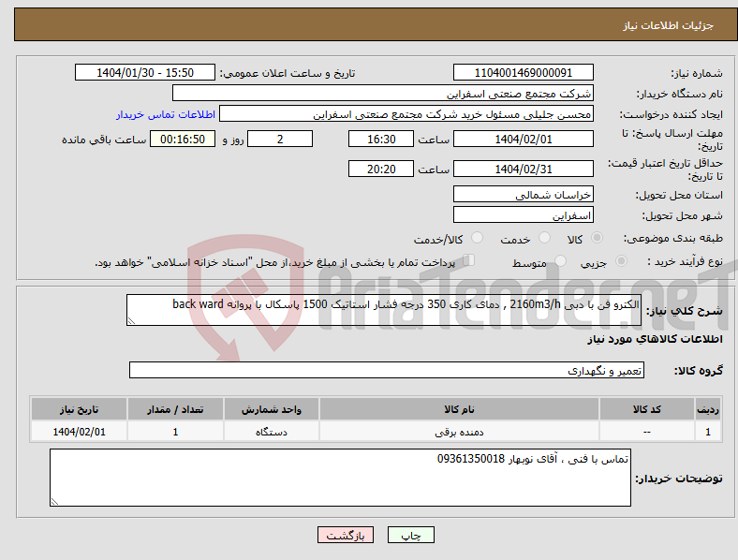The height and width of the screenshot is (560, 738).
Task: Click the دستگاه unit cell
Action: 272,432
